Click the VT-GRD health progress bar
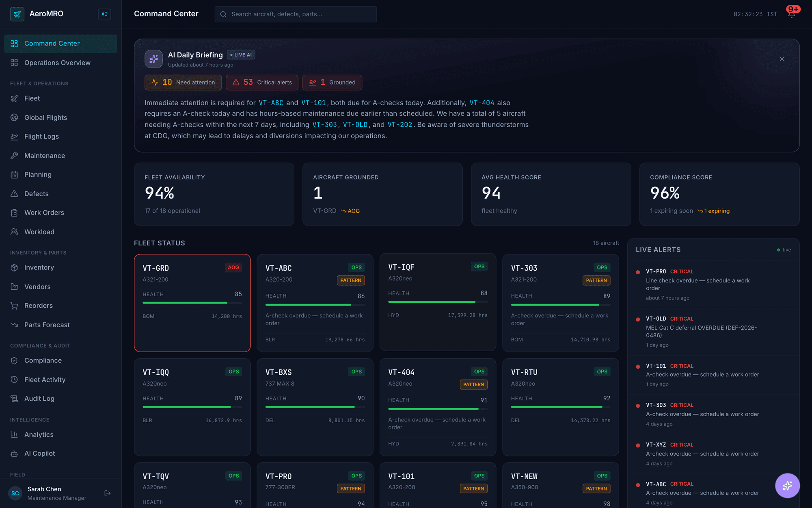The height and width of the screenshot is (508, 812). (192, 303)
